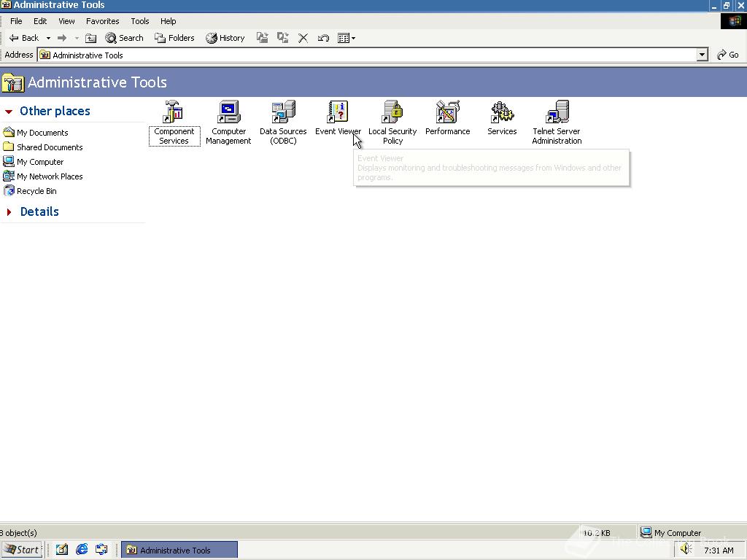Open the File menu

pos(16,21)
